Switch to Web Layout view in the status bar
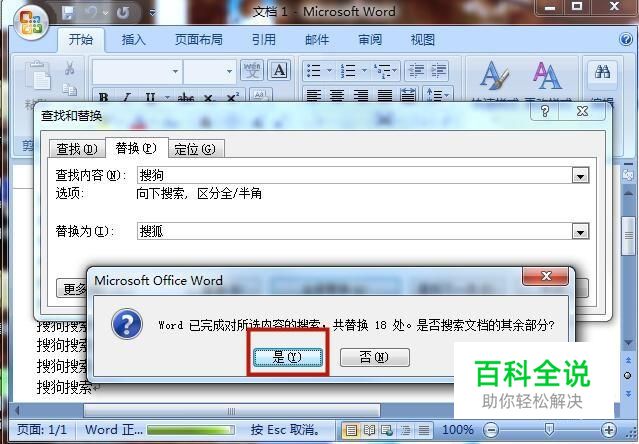 coord(387,430)
